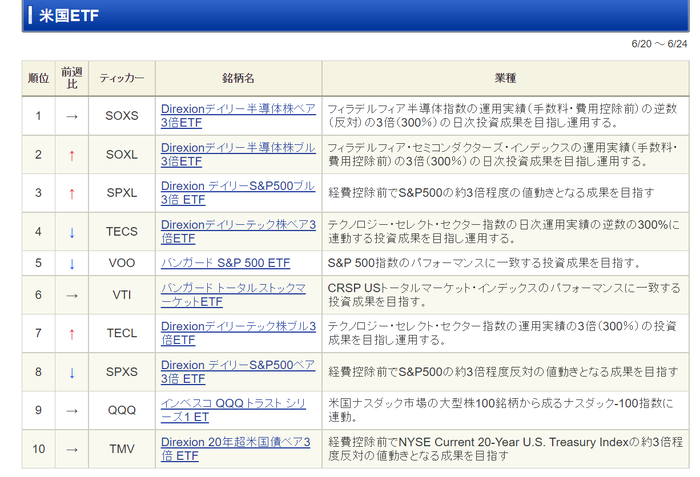The width and height of the screenshot is (700, 477).
Task: Click SOXL description フィラデルフィア・セミコンダクターズ・インデックス
Action: coord(503,155)
